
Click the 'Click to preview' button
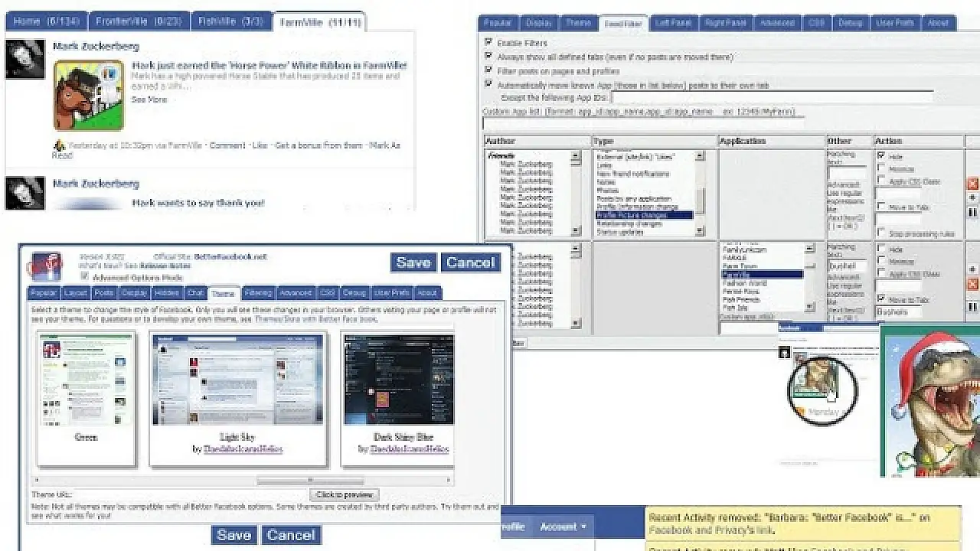(x=344, y=495)
